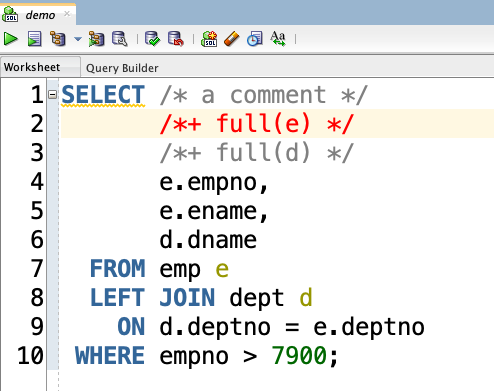Open the SQL Tuning Advisor icon
The image size is (494, 391).
point(119,39)
